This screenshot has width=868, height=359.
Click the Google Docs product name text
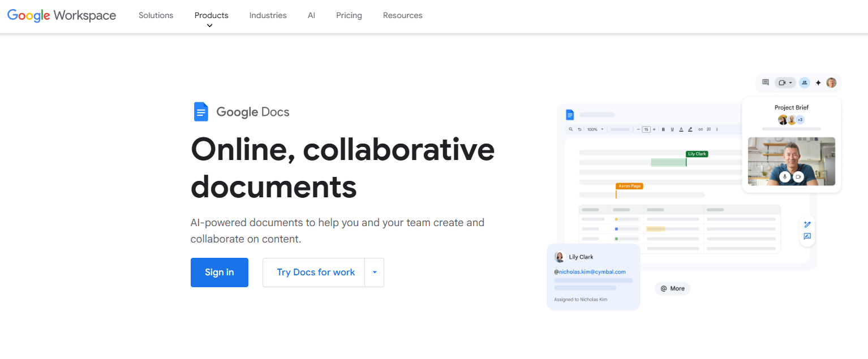[253, 112]
